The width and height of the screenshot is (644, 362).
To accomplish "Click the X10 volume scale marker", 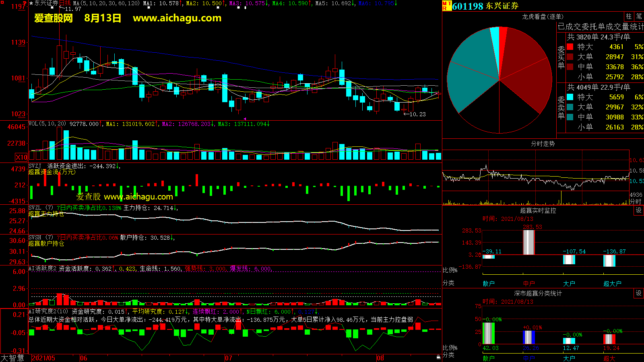I will 21,157.
